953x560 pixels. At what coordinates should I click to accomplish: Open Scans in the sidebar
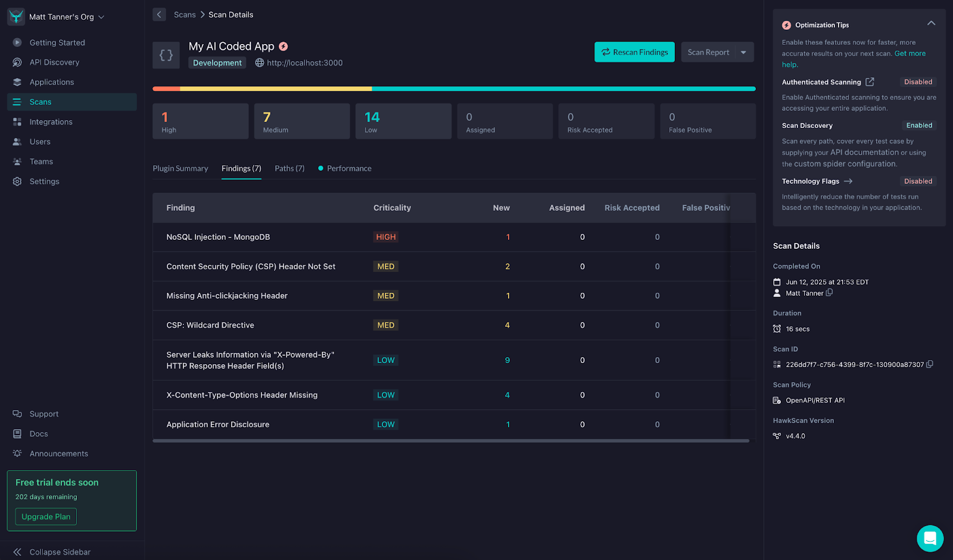[72, 102]
